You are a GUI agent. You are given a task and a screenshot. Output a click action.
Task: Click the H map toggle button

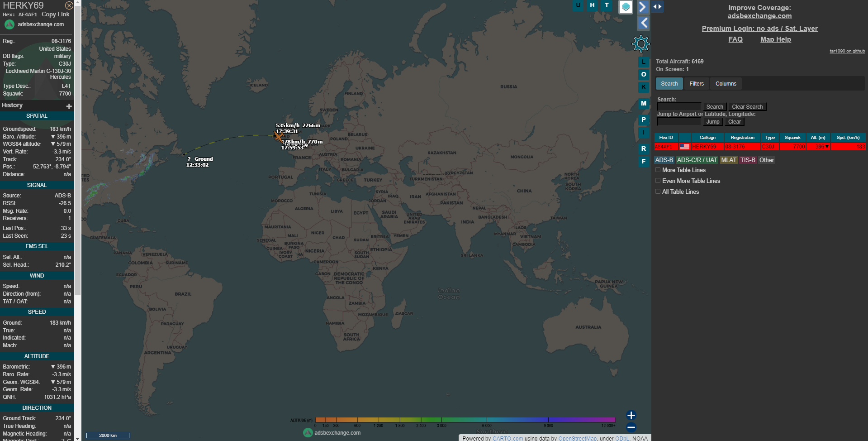click(592, 5)
